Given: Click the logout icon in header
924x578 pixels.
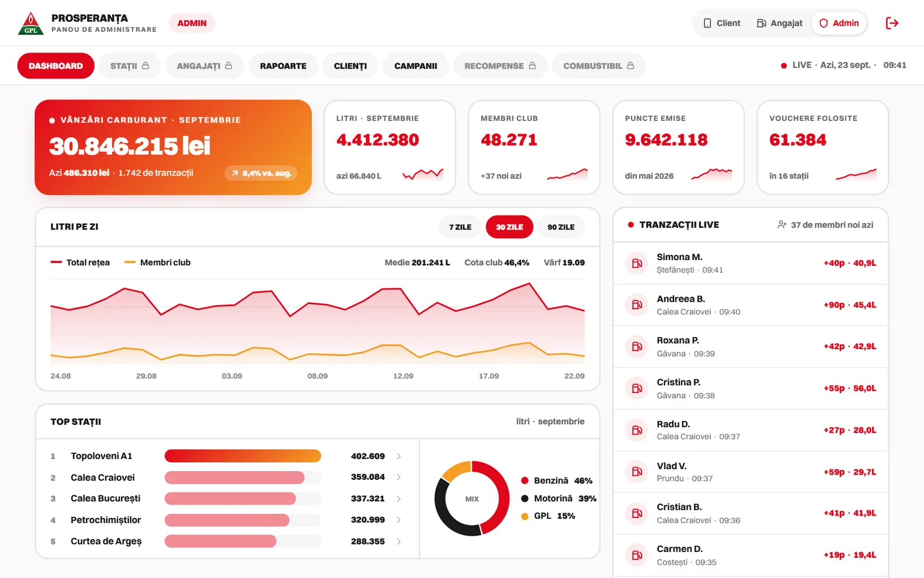Looking at the screenshot, I should (892, 23).
